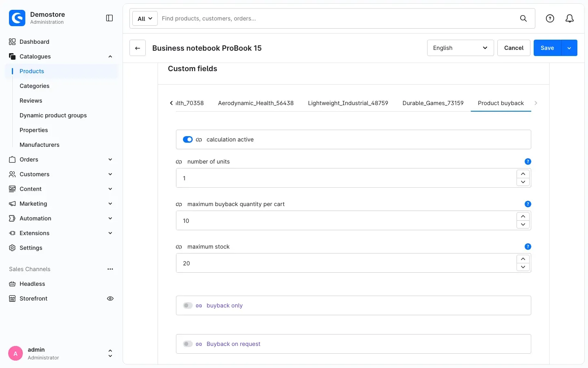Click the Shopware logo icon
This screenshot has height=368, width=588.
[x=17, y=18]
